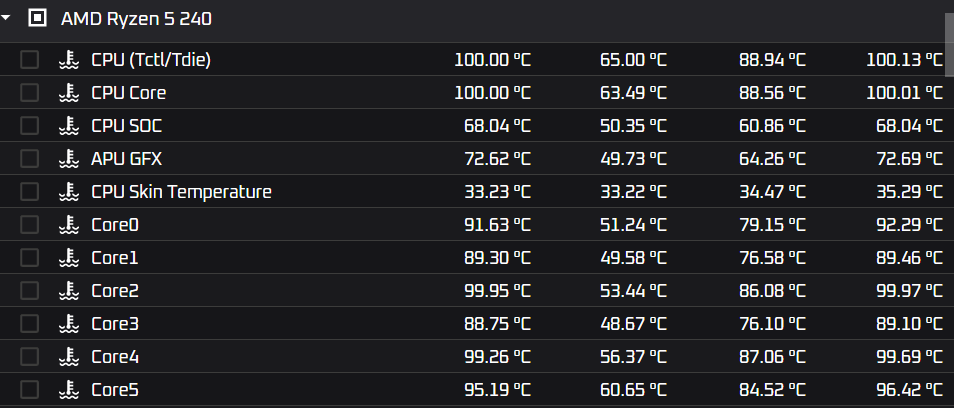Click the temperature icon for APU GFX
This screenshot has width=954, height=408.
pyautogui.click(x=69, y=159)
